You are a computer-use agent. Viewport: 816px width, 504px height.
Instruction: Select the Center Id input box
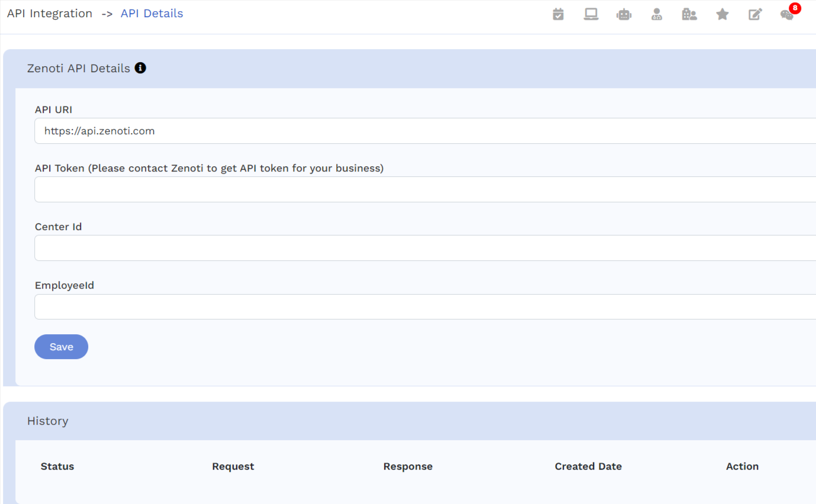tap(425, 248)
